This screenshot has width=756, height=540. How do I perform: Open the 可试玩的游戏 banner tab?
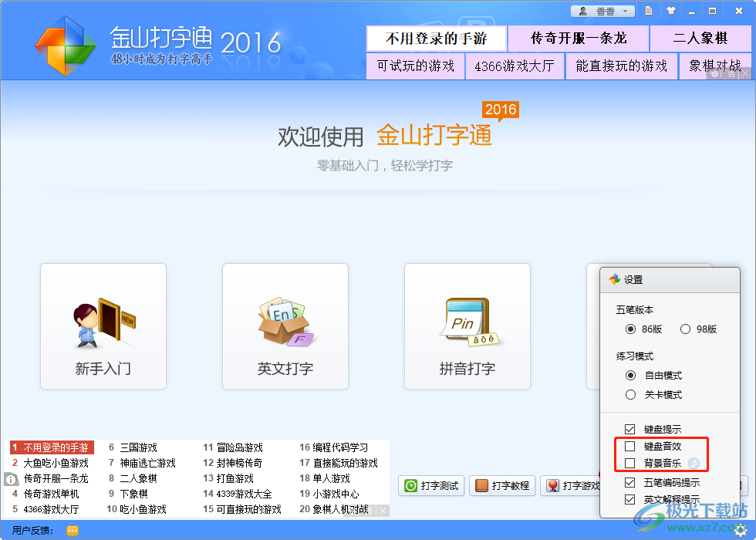pyautogui.click(x=416, y=66)
